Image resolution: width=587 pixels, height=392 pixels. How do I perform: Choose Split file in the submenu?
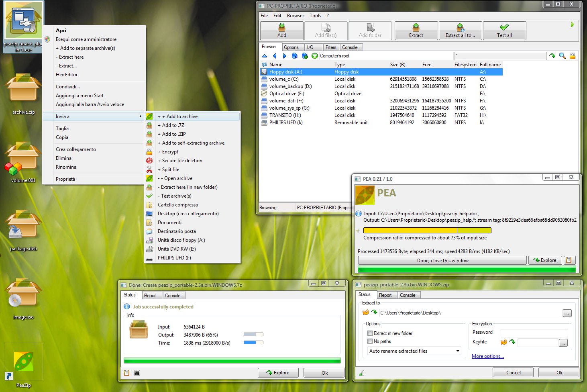pyautogui.click(x=193, y=169)
